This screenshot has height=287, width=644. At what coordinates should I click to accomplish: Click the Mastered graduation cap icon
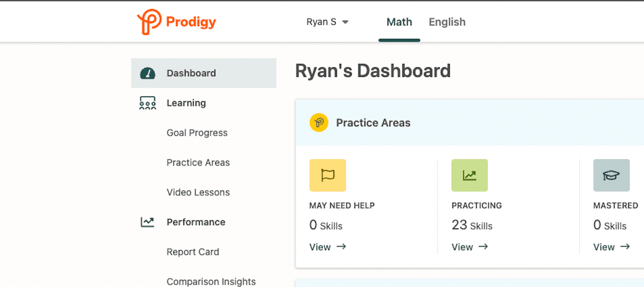tap(611, 175)
